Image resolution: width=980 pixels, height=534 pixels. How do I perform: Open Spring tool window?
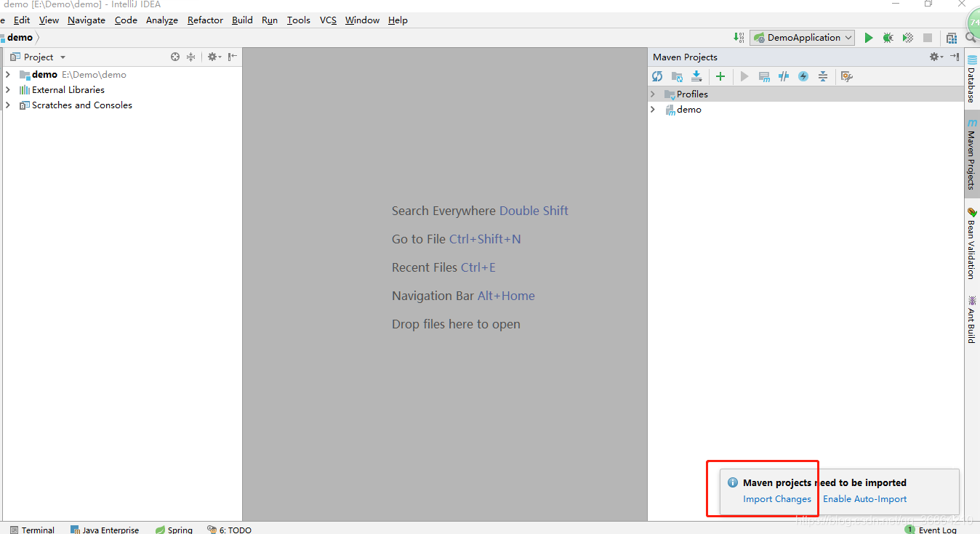174,530
